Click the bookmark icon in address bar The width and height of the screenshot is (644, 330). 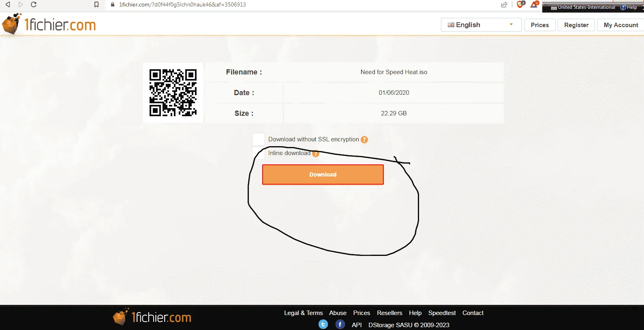pos(96,4)
